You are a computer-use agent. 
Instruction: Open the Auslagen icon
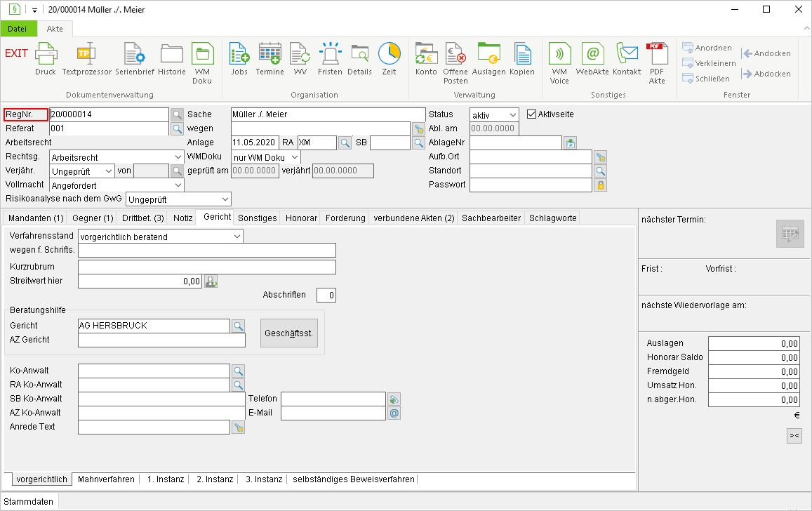[488, 58]
